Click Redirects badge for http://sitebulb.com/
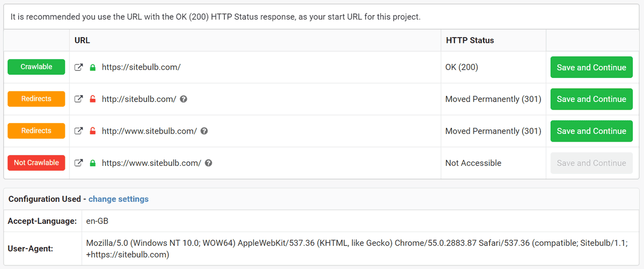The image size is (644, 269). coord(36,99)
